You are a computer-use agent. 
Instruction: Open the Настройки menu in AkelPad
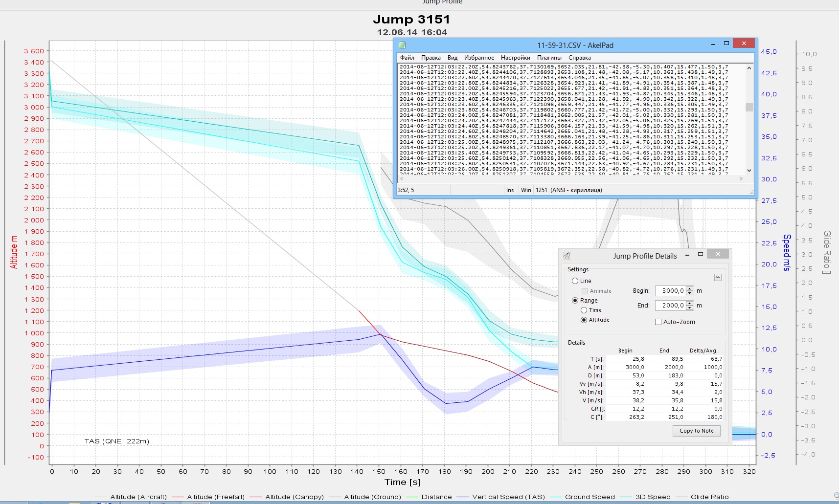515,58
